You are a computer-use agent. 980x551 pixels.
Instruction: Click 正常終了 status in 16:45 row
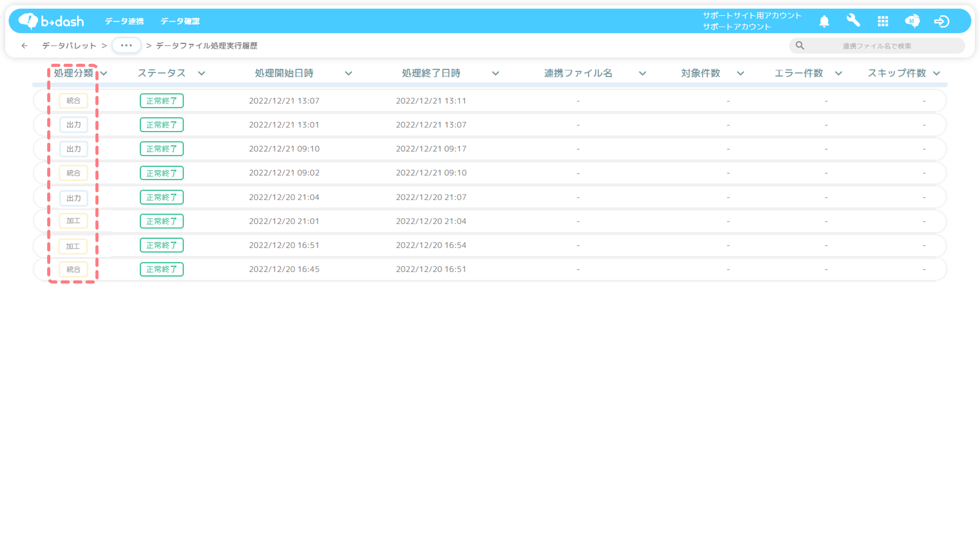162,269
